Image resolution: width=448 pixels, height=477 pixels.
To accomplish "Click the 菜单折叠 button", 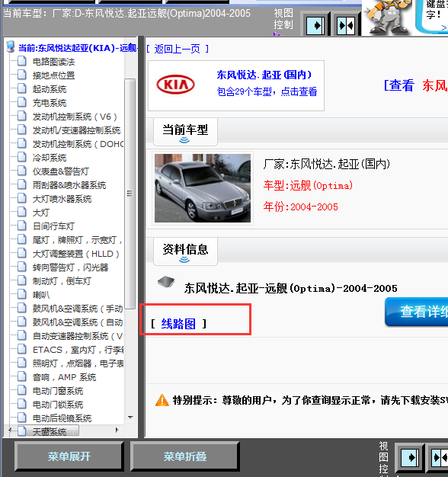I will [x=185, y=456].
